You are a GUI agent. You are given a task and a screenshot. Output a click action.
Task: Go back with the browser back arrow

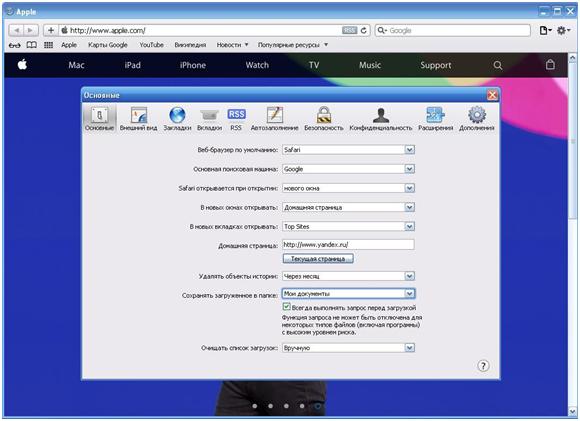tap(16, 30)
